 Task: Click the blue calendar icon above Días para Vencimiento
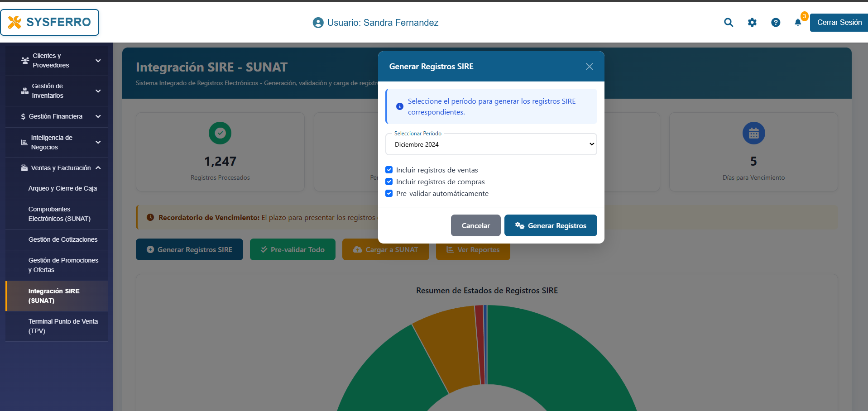pyautogui.click(x=753, y=133)
